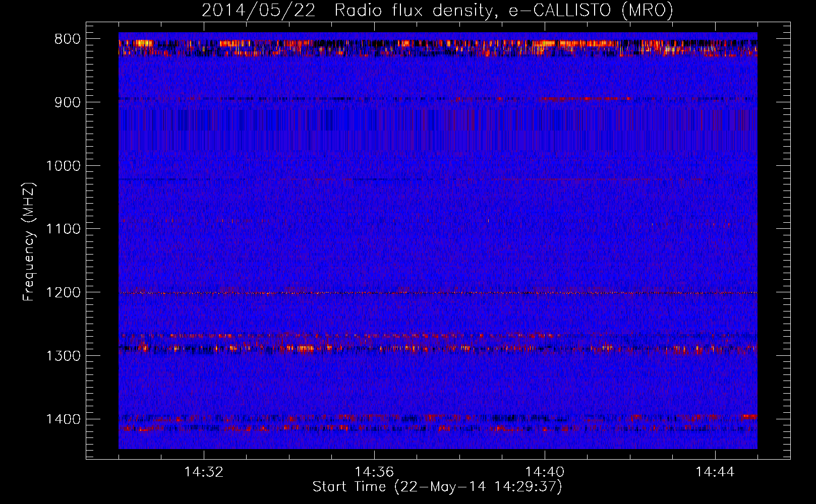816x504 pixels.
Task: Click the 14:36 time tick label
Action: point(374,472)
